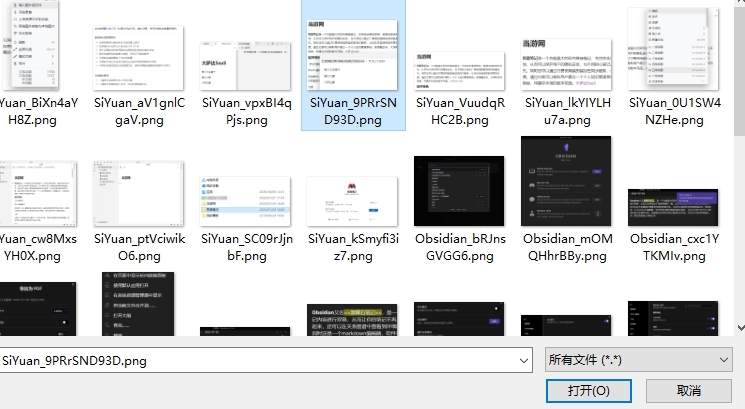The image size is (745, 409).
Task: Select thumbnail of SiYuan_ptVciwikO6.png
Action: 138,193
